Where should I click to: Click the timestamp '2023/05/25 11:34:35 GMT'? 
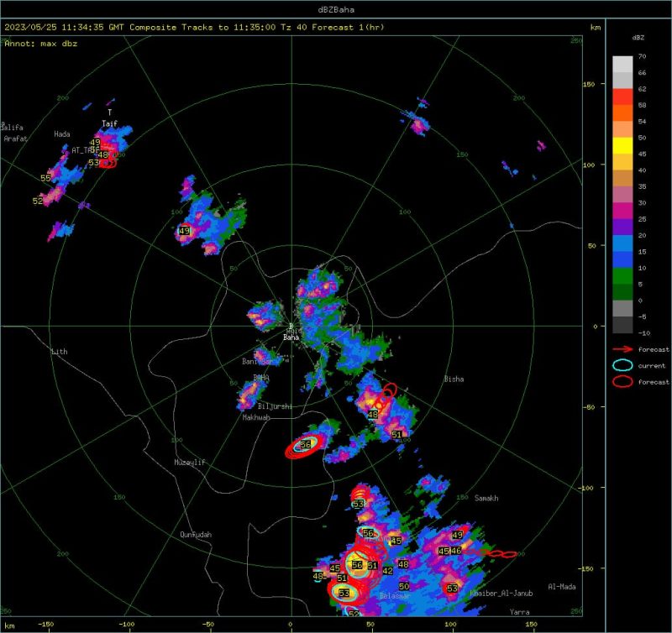coord(64,27)
